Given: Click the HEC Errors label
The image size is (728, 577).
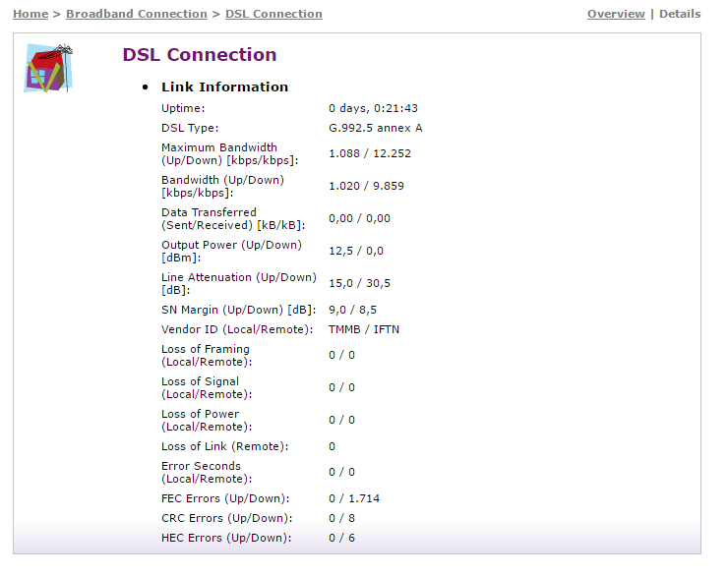Looking at the screenshot, I should [x=226, y=538].
